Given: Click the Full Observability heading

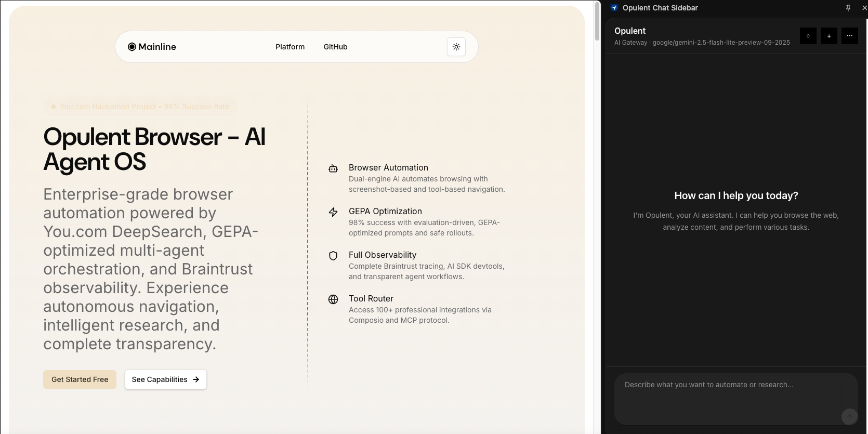Looking at the screenshot, I should click(x=383, y=255).
